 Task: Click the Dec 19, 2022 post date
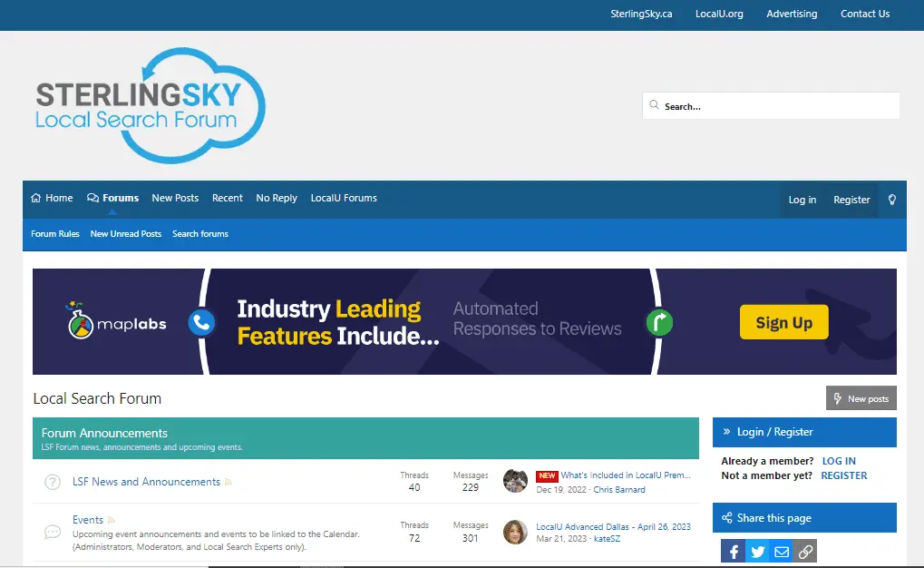[x=561, y=490]
